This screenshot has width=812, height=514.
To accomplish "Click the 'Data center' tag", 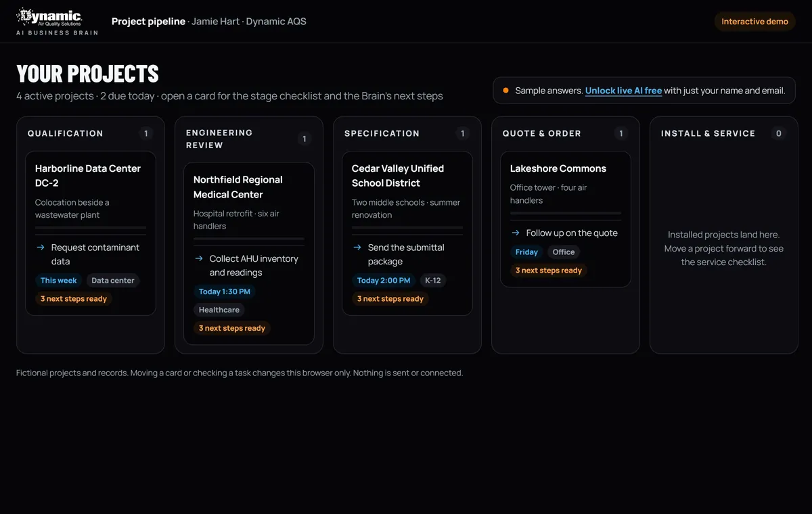I will 113,281.
